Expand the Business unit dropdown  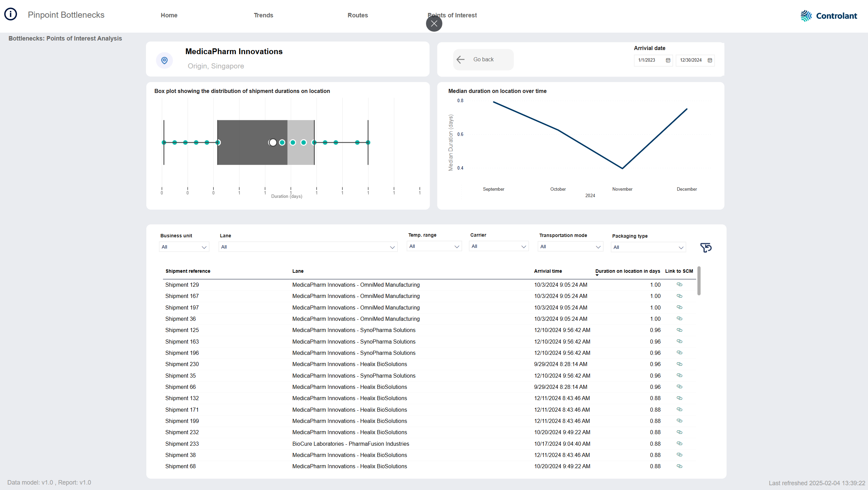(184, 247)
